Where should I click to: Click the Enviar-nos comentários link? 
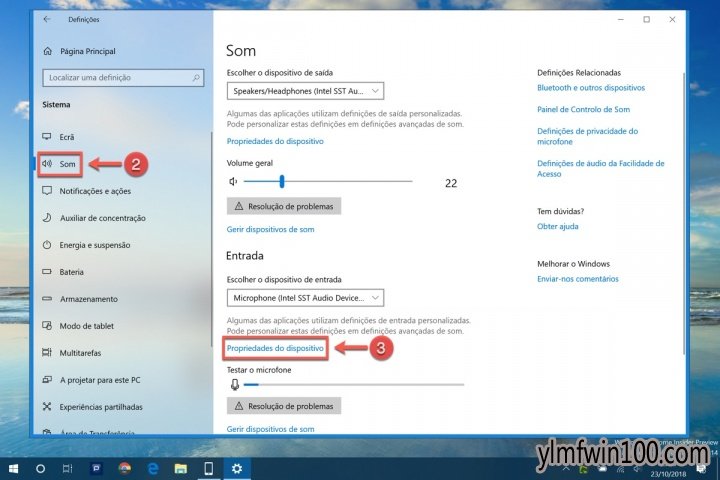coord(578,279)
